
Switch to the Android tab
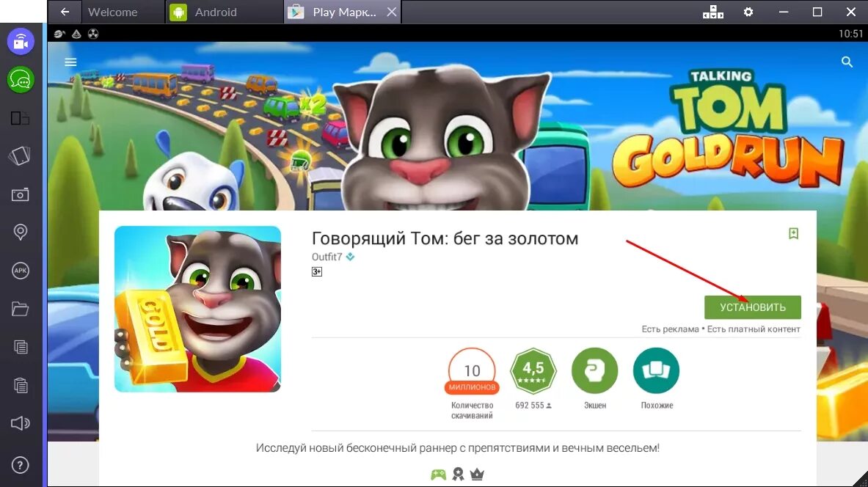click(215, 12)
